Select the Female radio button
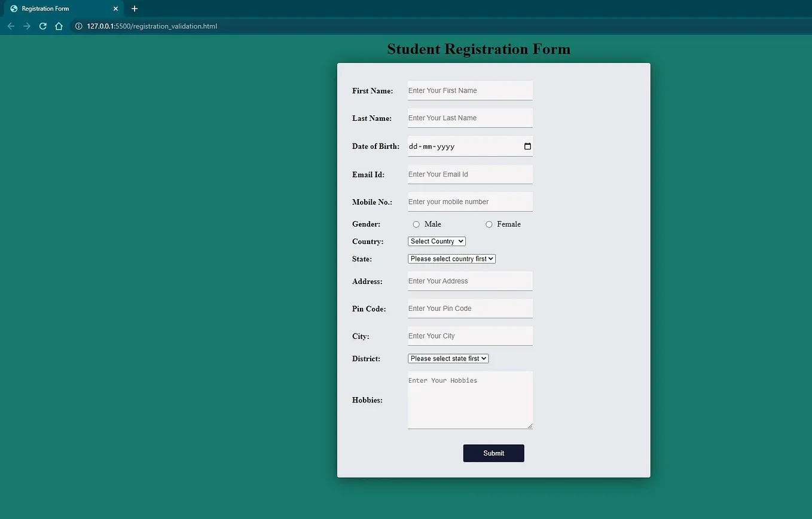Viewport: 812px width, 519px height. [489, 224]
